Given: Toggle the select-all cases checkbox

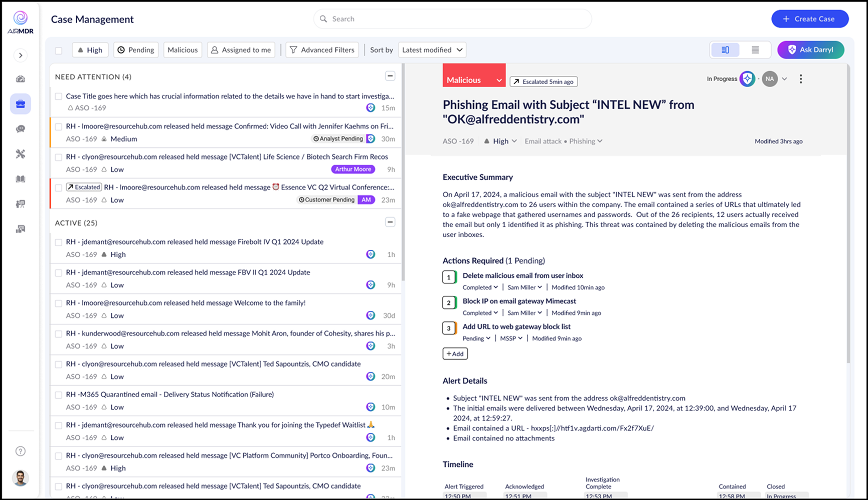Looking at the screenshot, I should [59, 50].
